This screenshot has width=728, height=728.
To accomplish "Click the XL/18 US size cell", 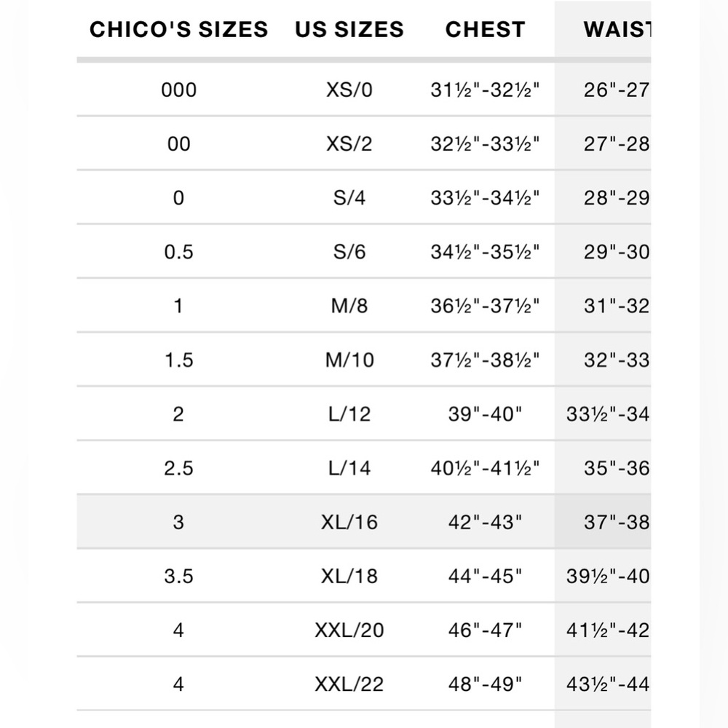I will click(349, 576).
